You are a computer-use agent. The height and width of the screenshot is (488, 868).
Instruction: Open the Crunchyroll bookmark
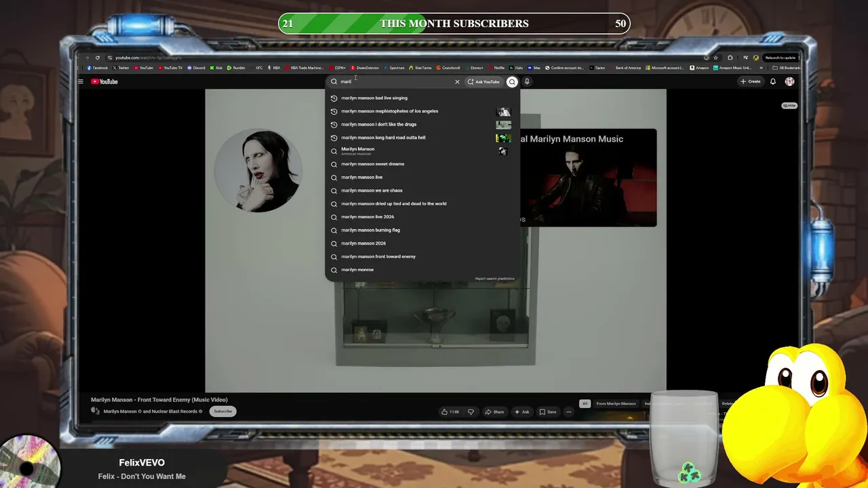point(449,68)
